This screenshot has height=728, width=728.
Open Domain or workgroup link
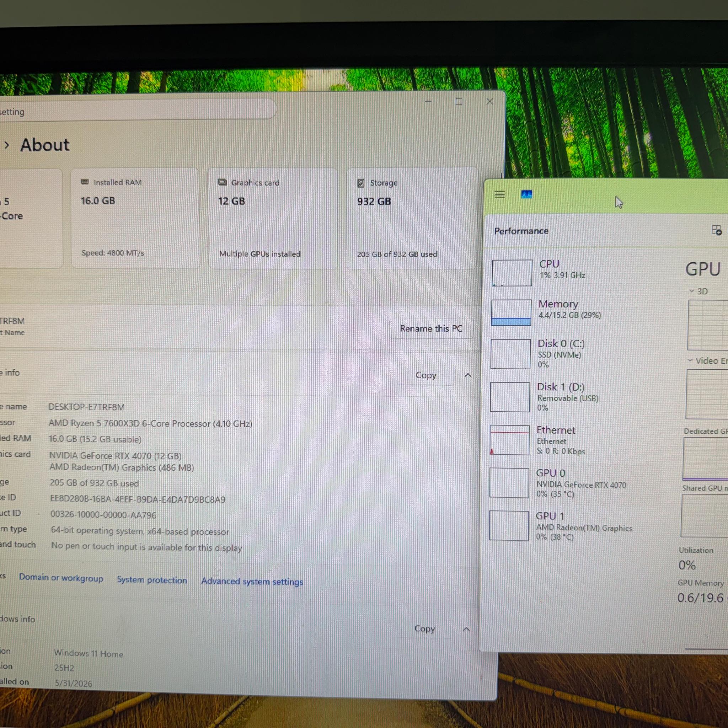coord(61,578)
